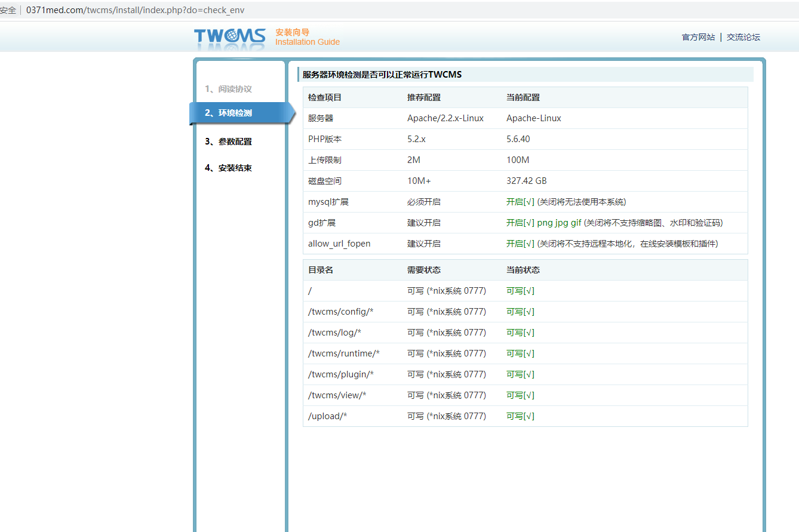The image size is (799, 532).
Task: Click the allow_url_fopen row label
Action: tap(339, 244)
